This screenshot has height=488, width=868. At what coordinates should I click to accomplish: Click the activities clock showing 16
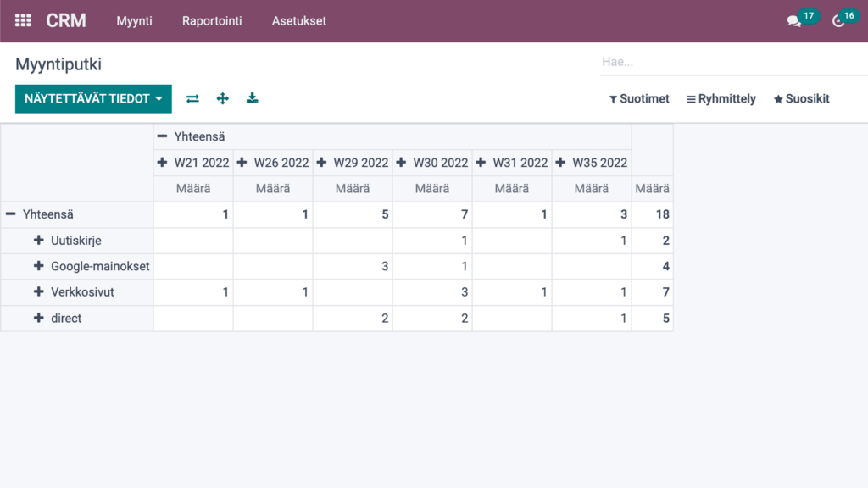click(x=837, y=20)
